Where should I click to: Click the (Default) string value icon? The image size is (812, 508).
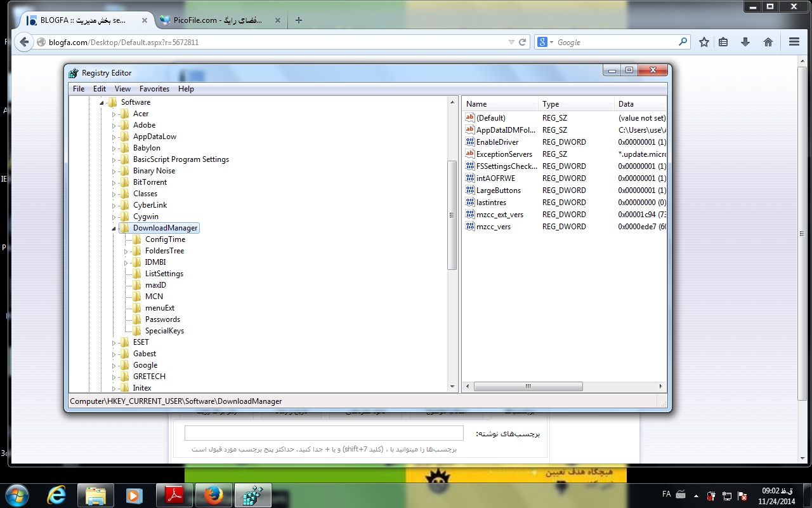click(x=470, y=117)
